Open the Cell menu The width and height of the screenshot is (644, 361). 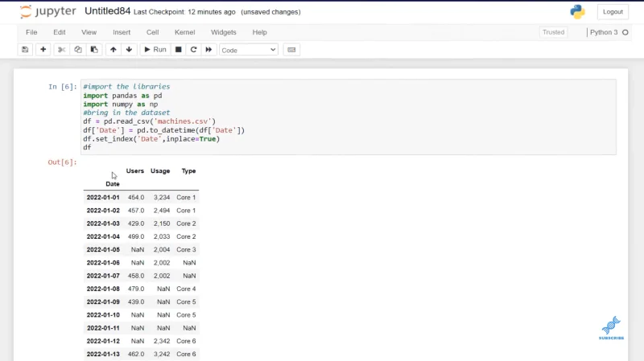pos(152,32)
